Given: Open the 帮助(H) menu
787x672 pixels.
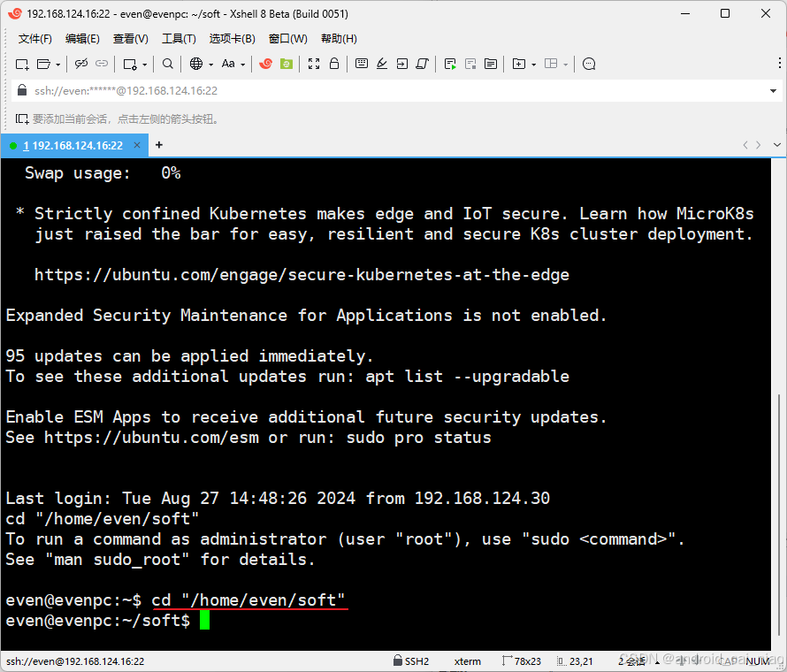Looking at the screenshot, I should tap(339, 39).
